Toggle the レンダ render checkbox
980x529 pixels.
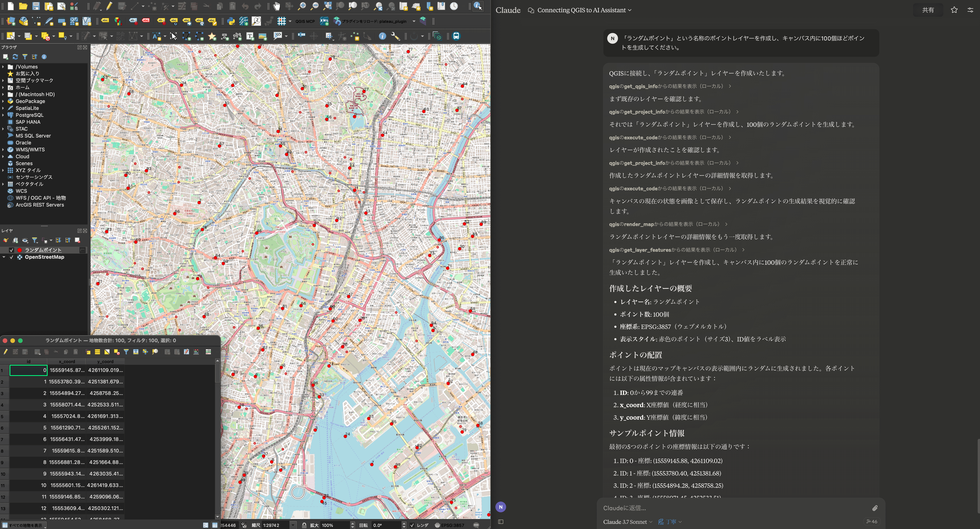(412, 525)
